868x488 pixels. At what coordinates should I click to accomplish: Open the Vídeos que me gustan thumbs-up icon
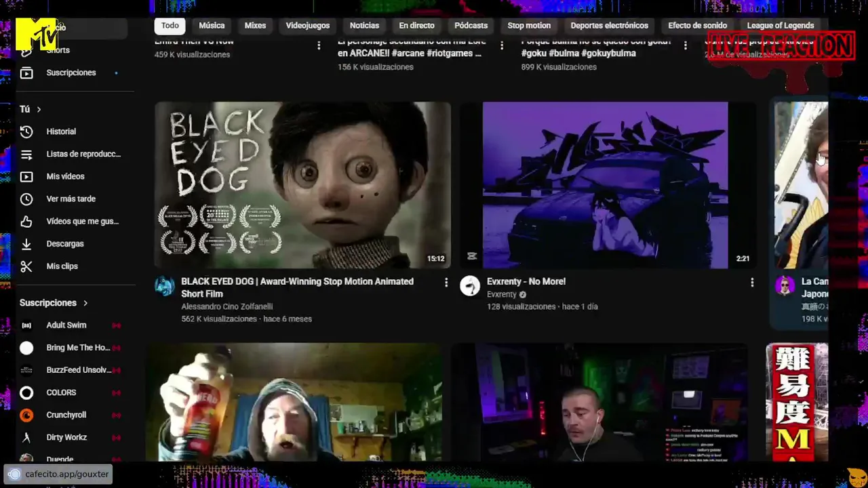pyautogui.click(x=26, y=221)
